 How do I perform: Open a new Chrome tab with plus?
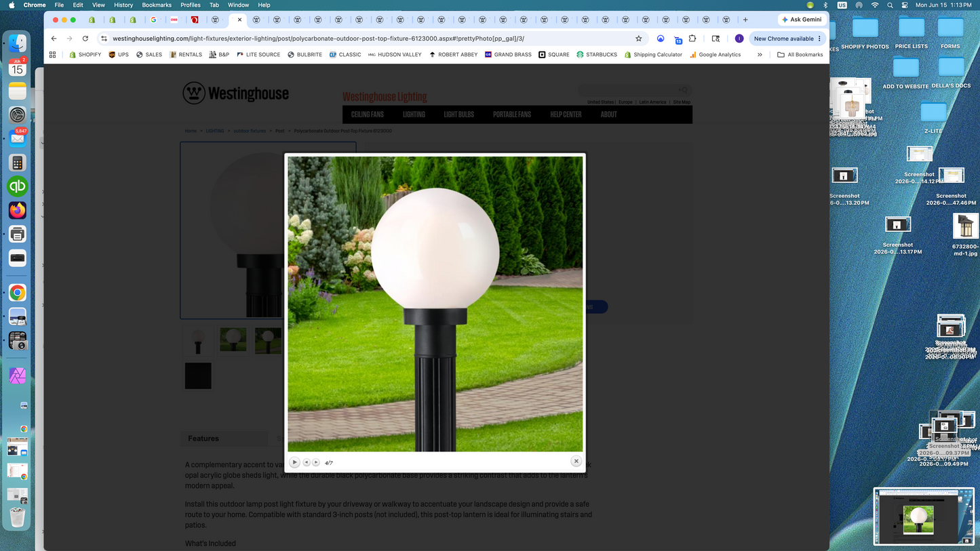pyautogui.click(x=745, y=20)
